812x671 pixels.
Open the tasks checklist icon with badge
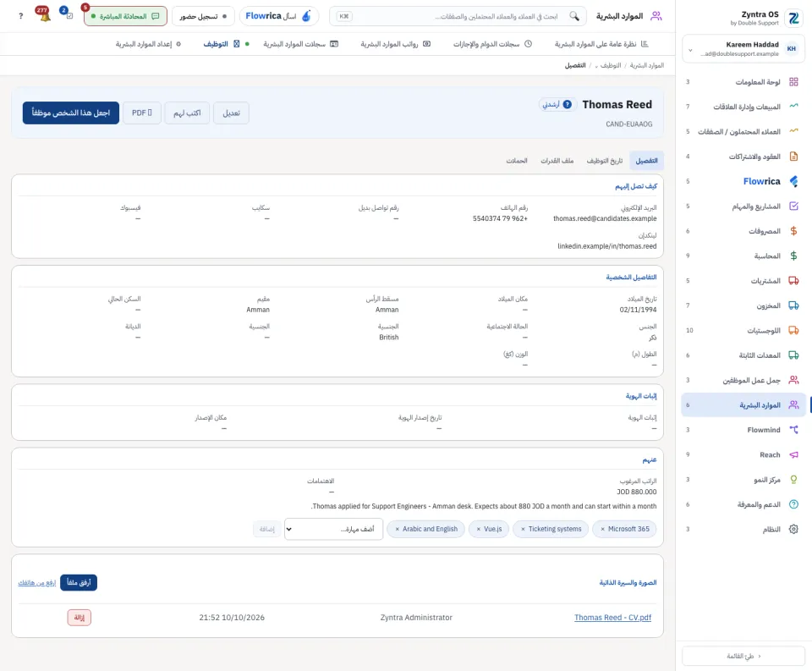67,14
